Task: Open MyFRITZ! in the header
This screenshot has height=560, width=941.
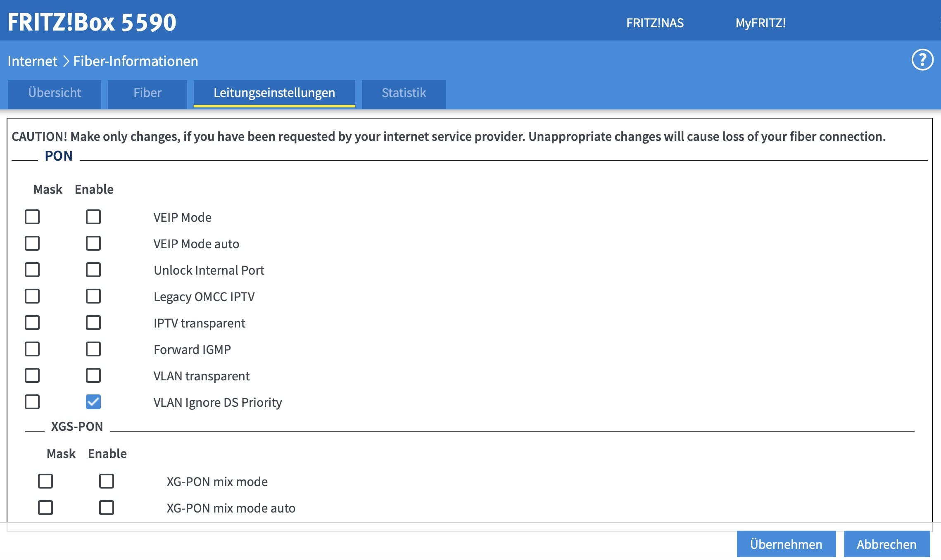Action: (x=760, y=23)
